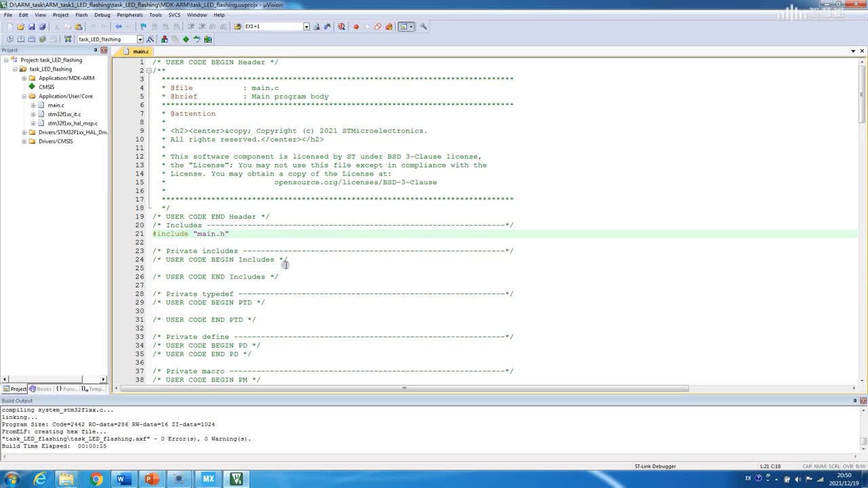The width and height of the screenshot is (868, 488).
Task: Close the Project panel
Action: [x=104, y=50]
